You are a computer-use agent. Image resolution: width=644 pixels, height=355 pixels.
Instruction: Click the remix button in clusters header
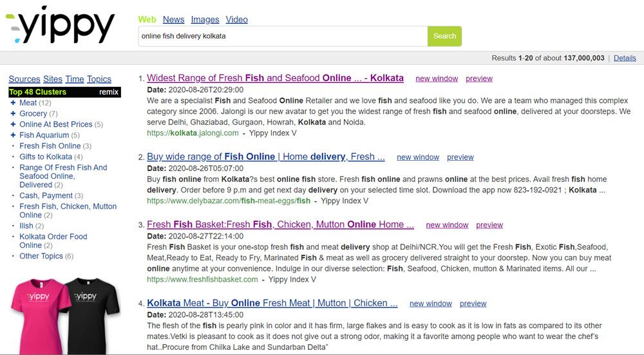click(108, 92)
